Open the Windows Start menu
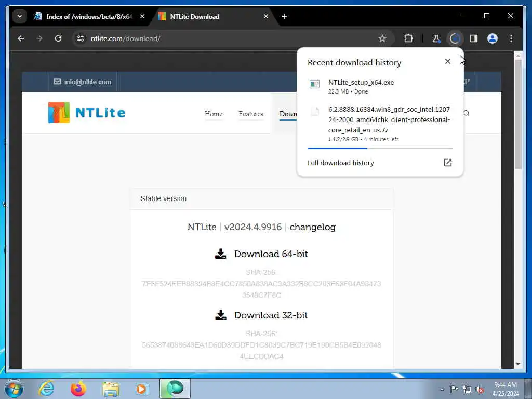532x399 pixels. 14,389
